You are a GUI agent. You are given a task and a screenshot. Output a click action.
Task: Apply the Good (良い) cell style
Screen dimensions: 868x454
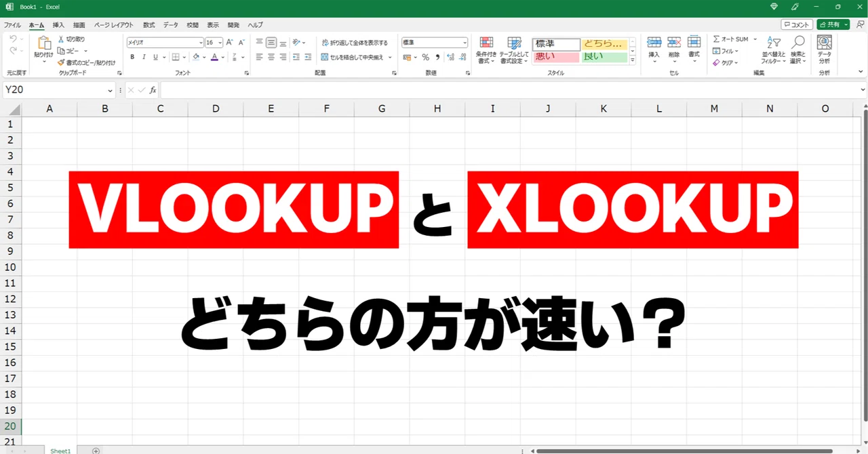click(x=604, y=57)
